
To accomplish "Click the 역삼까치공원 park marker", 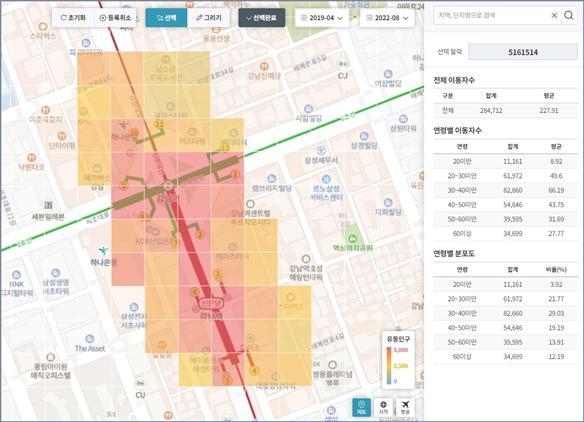I will pyautogui.click(x=353, y=238).
